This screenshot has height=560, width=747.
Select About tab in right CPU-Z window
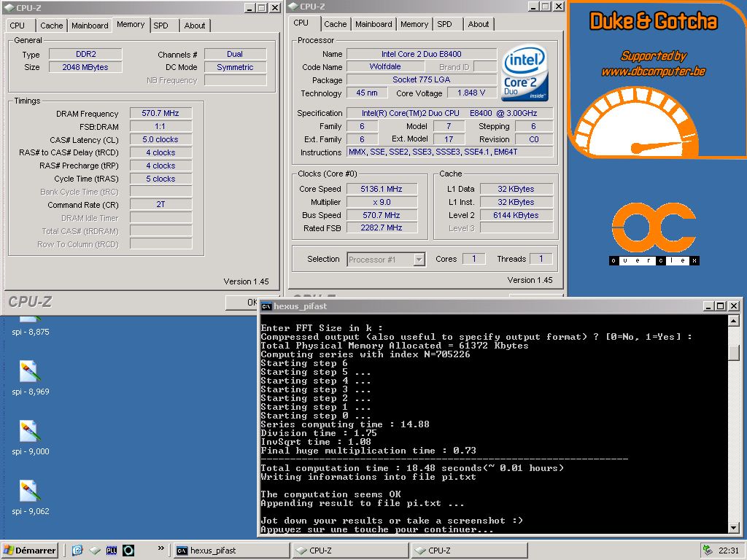click(479, 24)
